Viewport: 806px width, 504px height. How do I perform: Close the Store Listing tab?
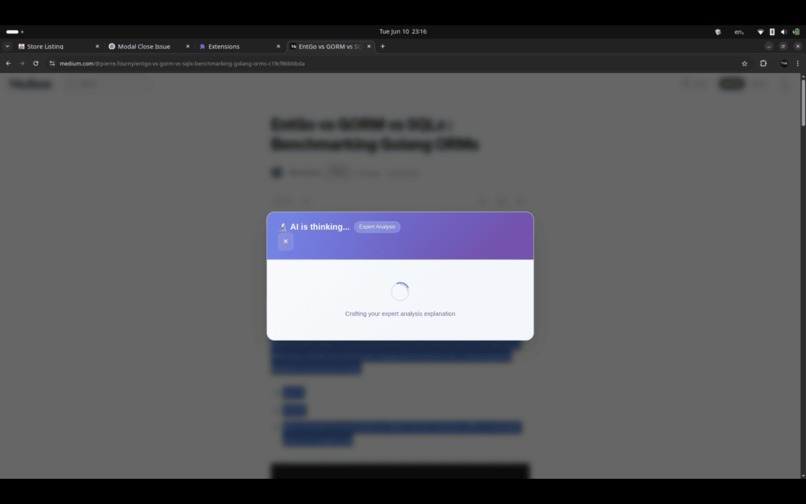[97, 46]
